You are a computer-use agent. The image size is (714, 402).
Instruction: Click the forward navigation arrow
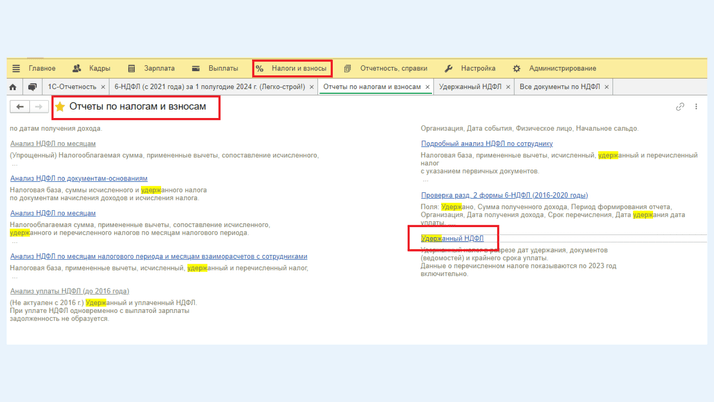click(x=38, y=107)
